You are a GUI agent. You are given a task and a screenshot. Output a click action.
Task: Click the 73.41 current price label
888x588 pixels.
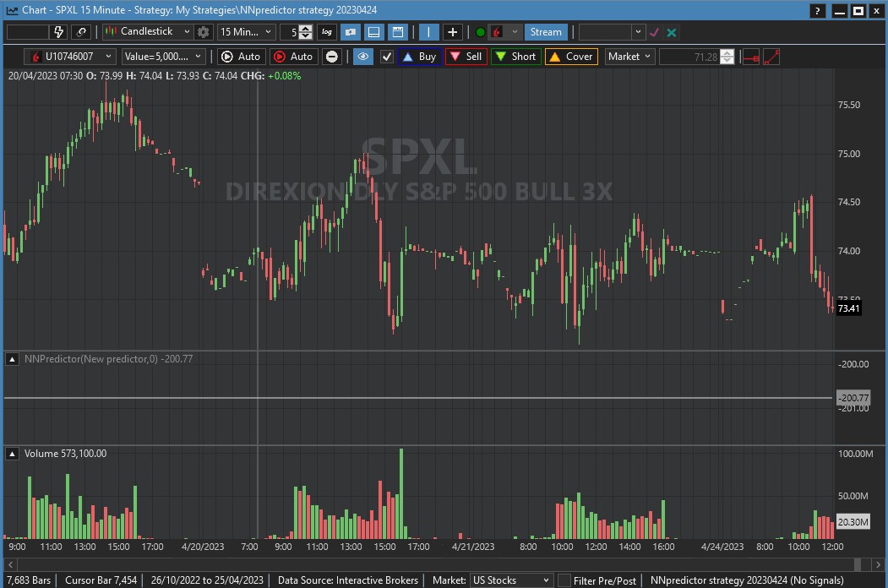[x=848, y=308]
